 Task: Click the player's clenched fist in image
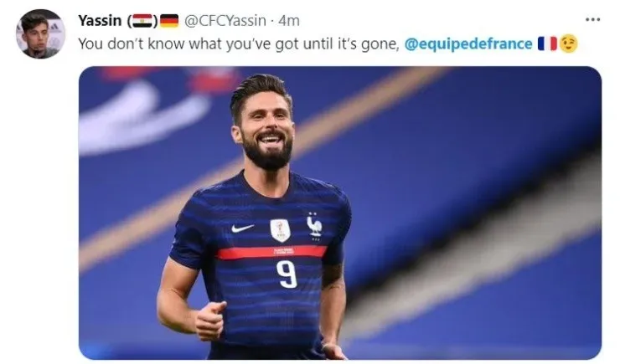click(209, 320)
